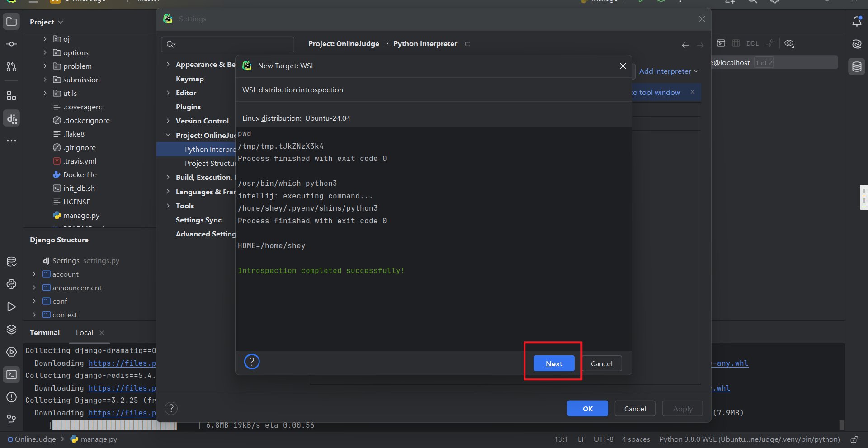Image resolution: width=868 pixels, height=448 pixels.
Task: Expand the Tools settings section
Action: [x=168, y=206]
